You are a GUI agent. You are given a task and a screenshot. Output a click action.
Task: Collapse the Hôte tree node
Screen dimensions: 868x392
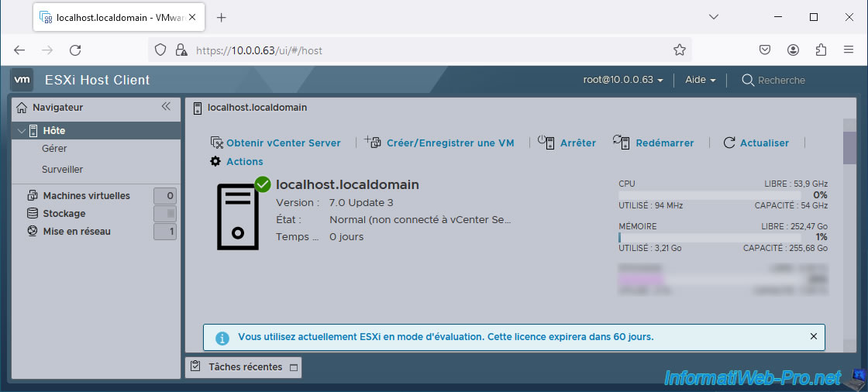click(21, 131)
